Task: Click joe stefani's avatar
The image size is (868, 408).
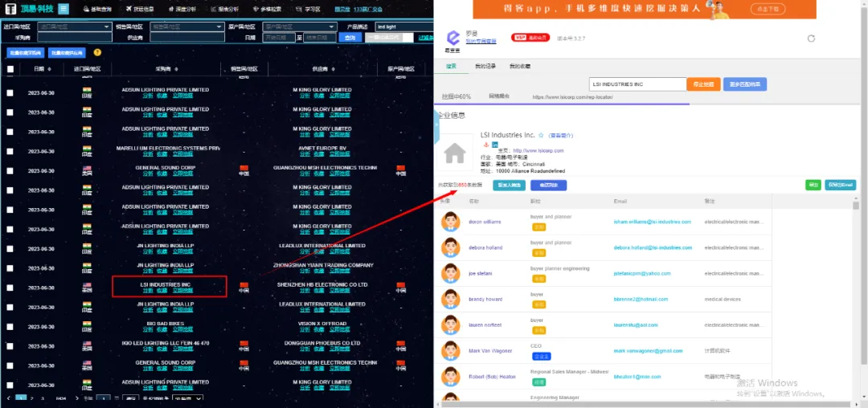Action: point(451,273)
